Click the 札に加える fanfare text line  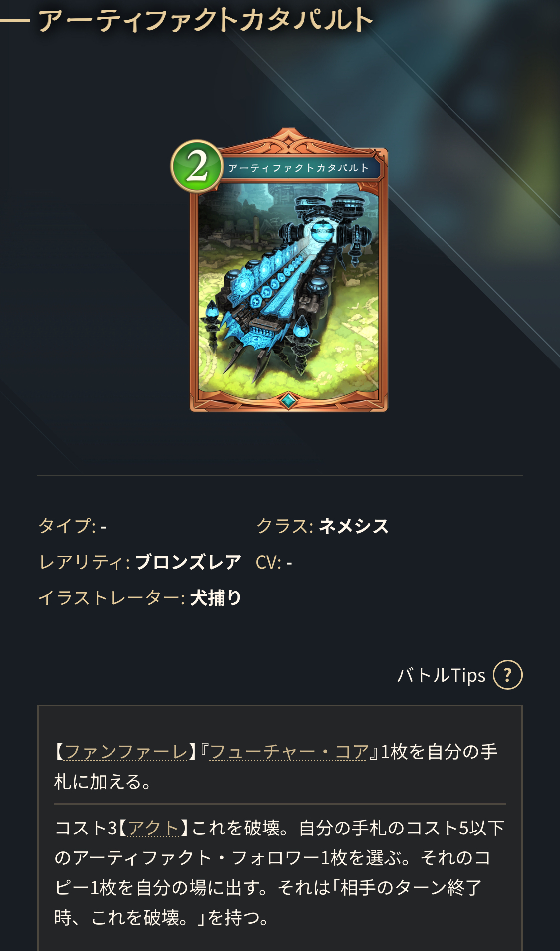coord(103,782)
